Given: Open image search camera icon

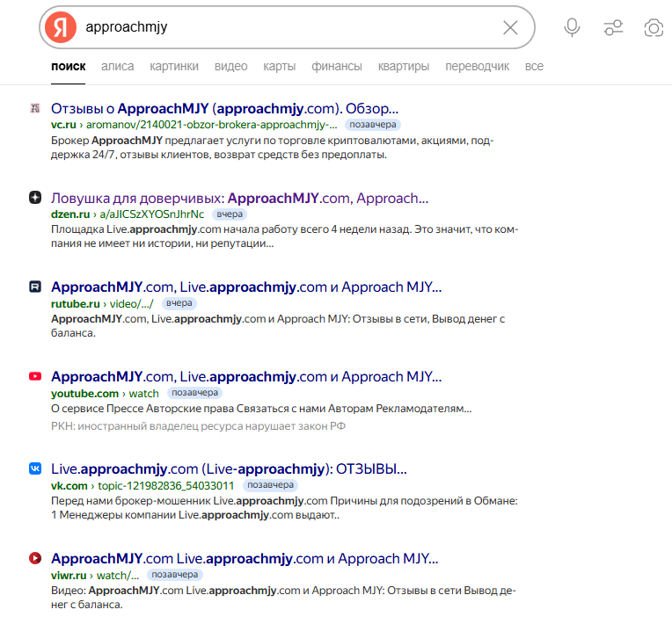Looking at the screenshot, I should tap(654, 28).
